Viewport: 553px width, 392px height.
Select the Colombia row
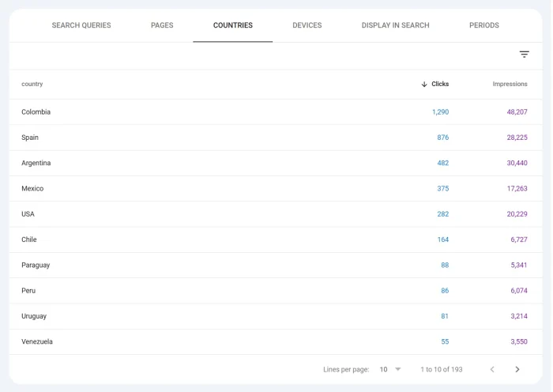276,112
